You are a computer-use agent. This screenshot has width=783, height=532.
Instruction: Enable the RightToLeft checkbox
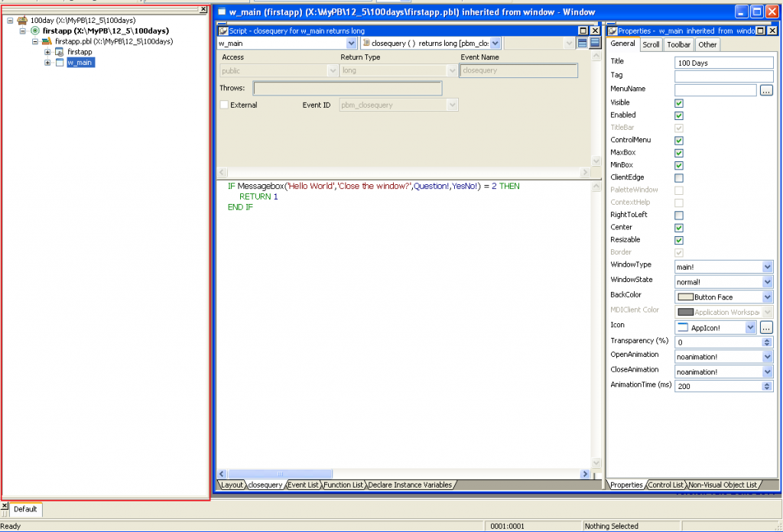[679, 216]
